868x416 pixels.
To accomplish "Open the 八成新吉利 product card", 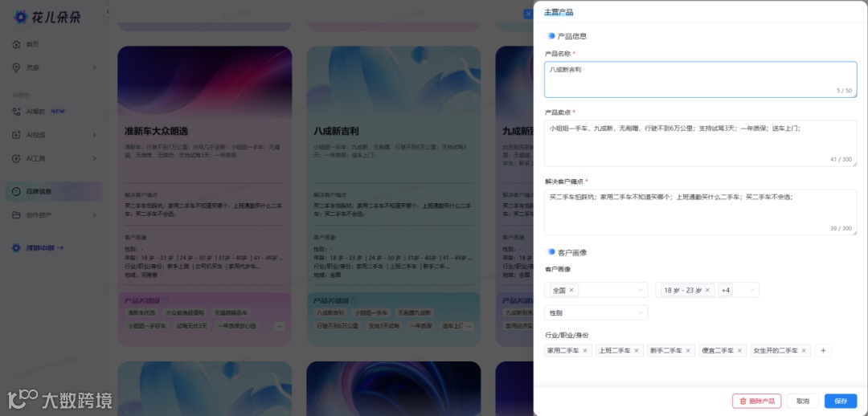I will pos(393,196).
